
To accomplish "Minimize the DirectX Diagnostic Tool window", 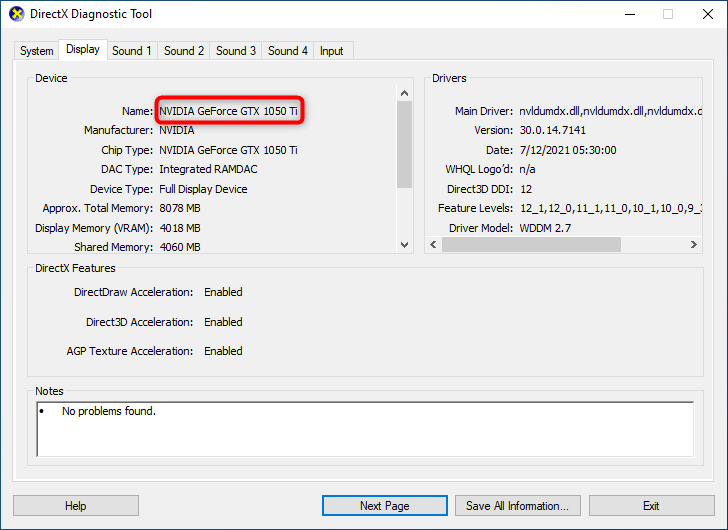I will coord(630,14).
